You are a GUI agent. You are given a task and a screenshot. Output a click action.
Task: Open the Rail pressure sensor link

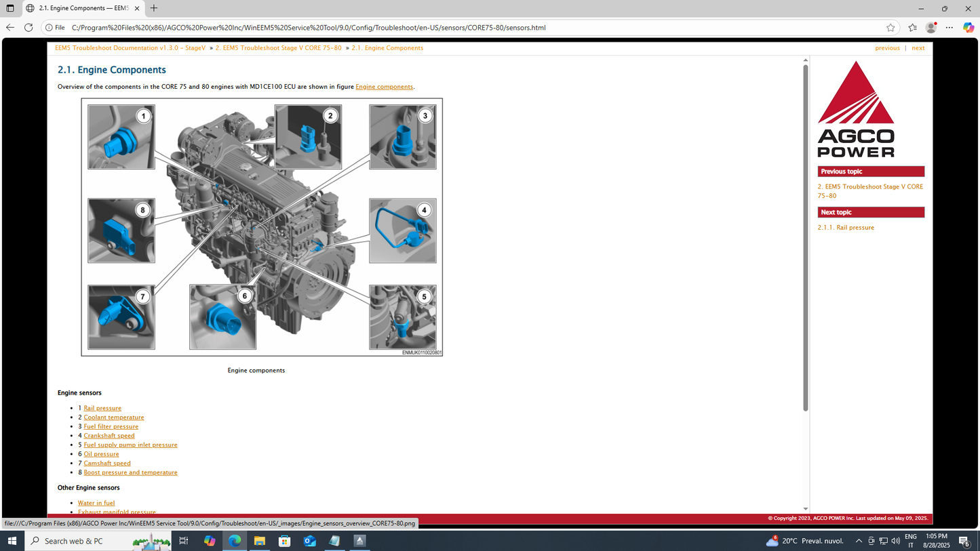coord(102,407)
